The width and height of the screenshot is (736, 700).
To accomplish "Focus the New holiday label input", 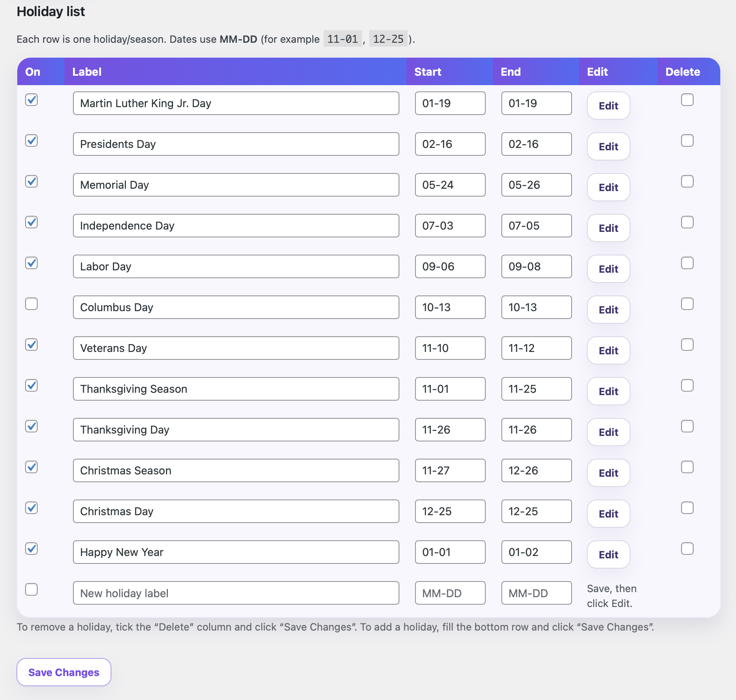I will tap(236, 593).
